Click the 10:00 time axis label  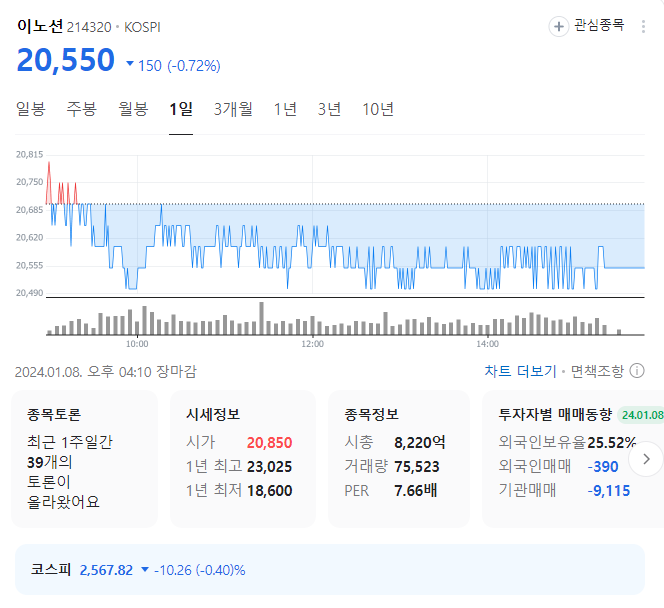pos(137,344)
